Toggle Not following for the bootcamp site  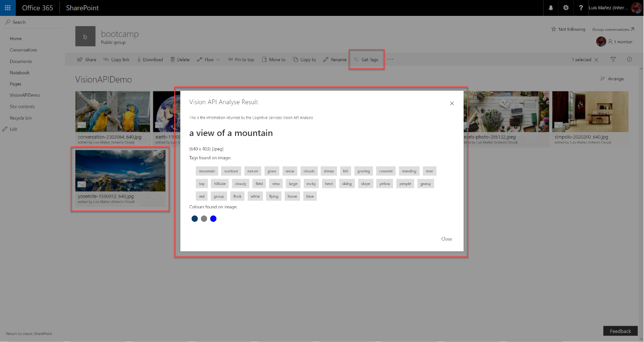point(568,29)
